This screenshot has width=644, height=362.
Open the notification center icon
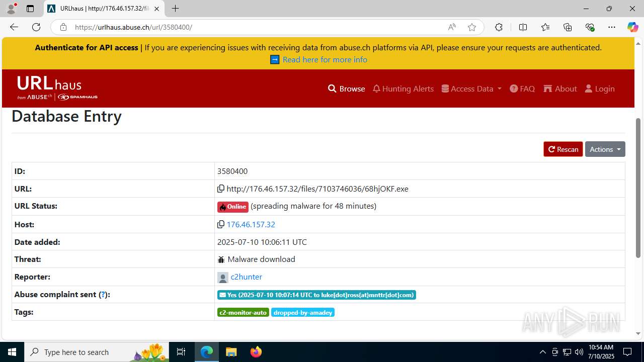click(627, 352)
